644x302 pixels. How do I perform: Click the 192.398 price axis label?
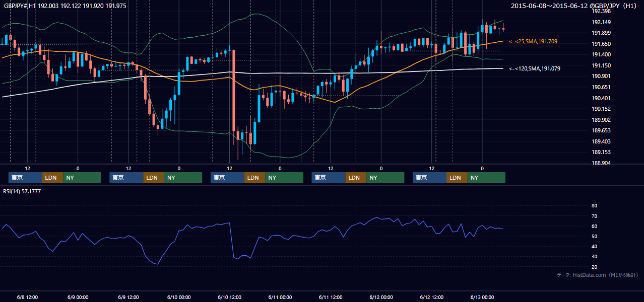[x=601, y=12]
